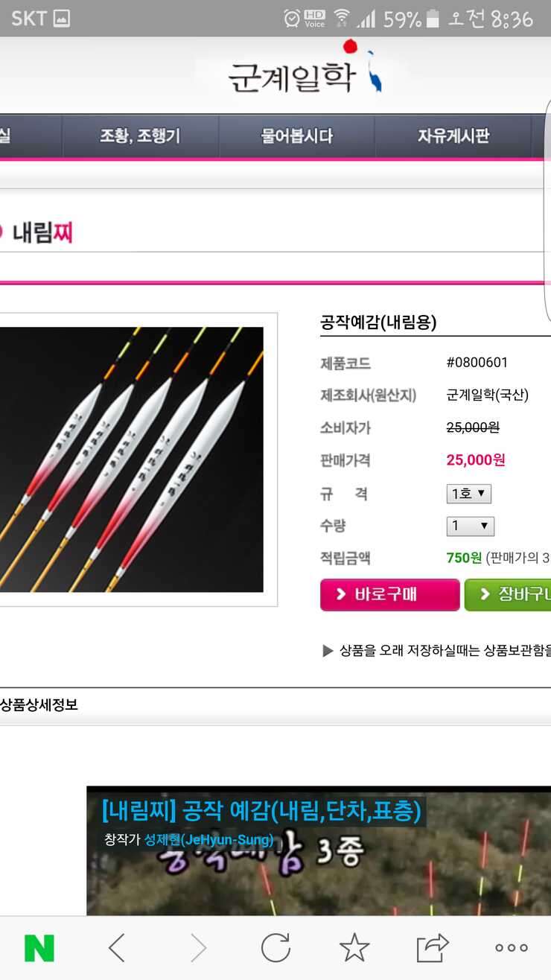Tap the browser forward arrow
Image resolution: width=551 pixels, height=980 pixels.
pos(198,948)
